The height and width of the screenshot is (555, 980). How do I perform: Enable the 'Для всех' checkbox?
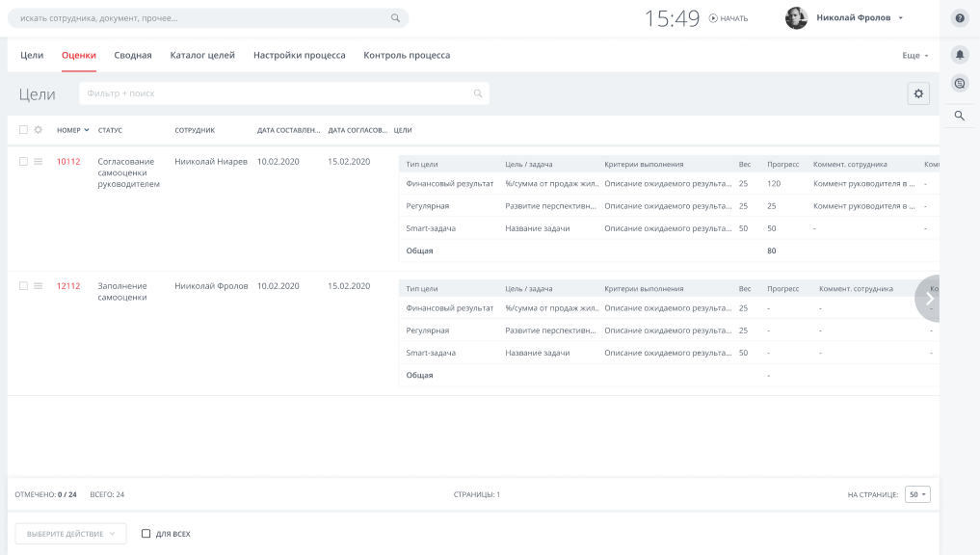(146, 534)
